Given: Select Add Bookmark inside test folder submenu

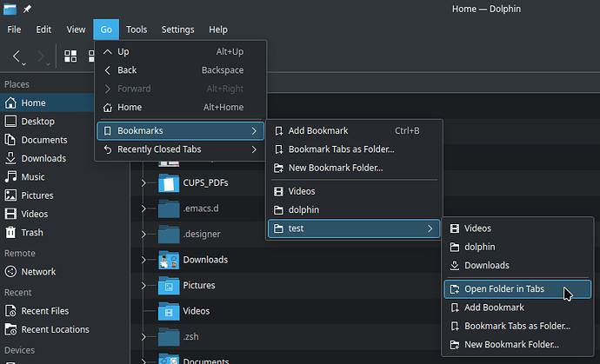Looking at the screenshot, I should [517, 308].
